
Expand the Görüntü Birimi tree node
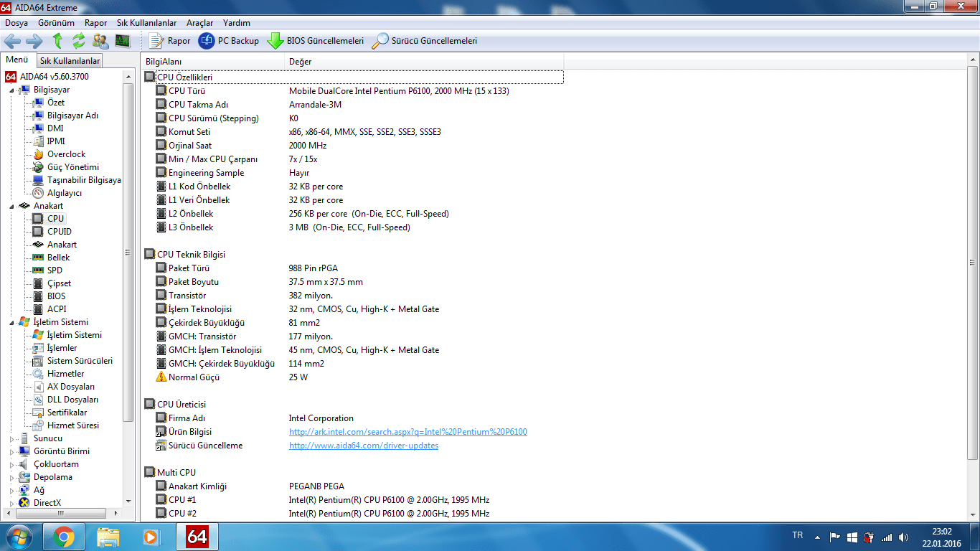11,452
